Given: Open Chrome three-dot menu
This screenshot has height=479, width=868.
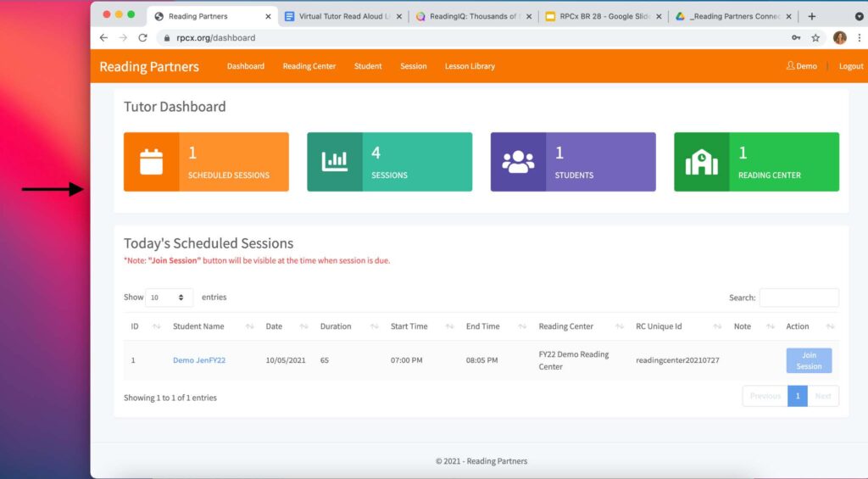Looking at the screenshot, I should click(x=860, y=37).
